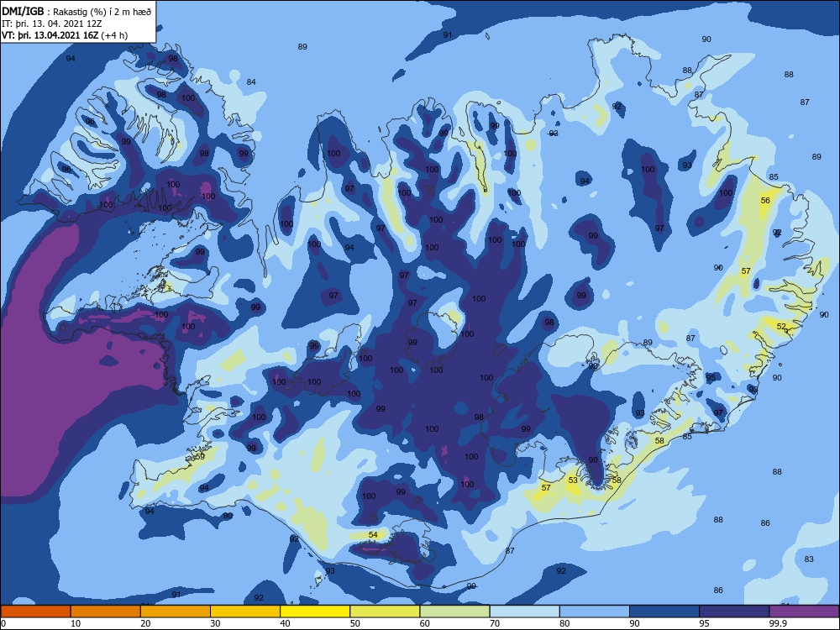Click the humidity value '54' on the map
Image resolution: width=840 pixels, height=630 pixels.
(374, 534)
